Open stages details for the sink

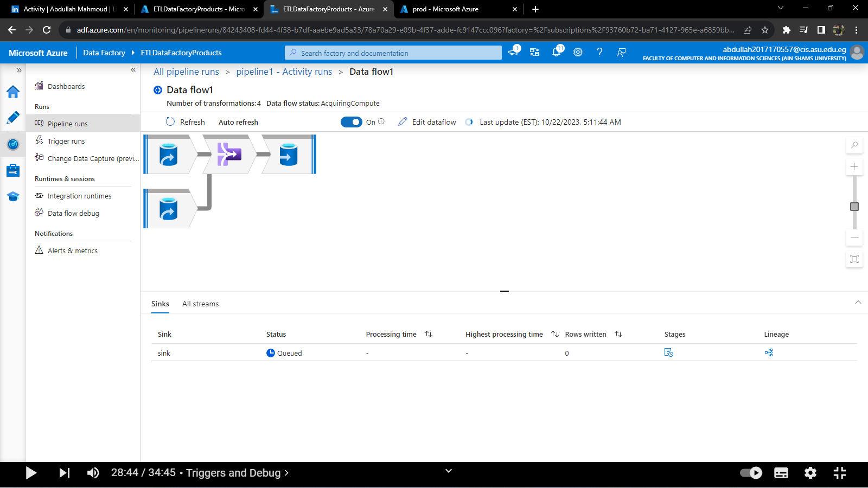click(669, 352)
